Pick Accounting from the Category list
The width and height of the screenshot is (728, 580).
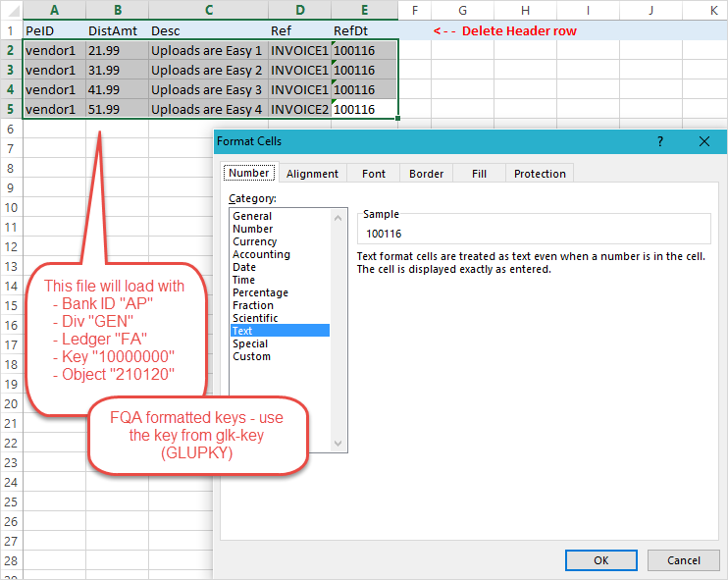261,254
